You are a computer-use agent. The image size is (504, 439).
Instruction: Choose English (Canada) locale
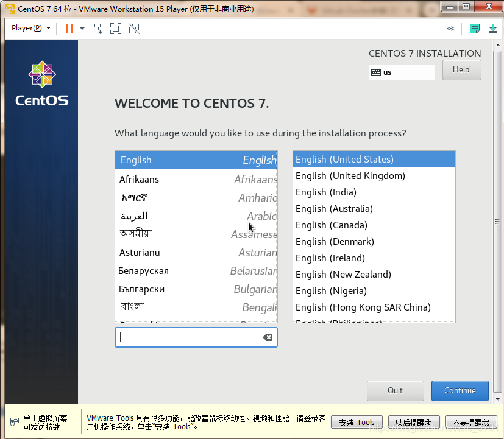[374, 225]
